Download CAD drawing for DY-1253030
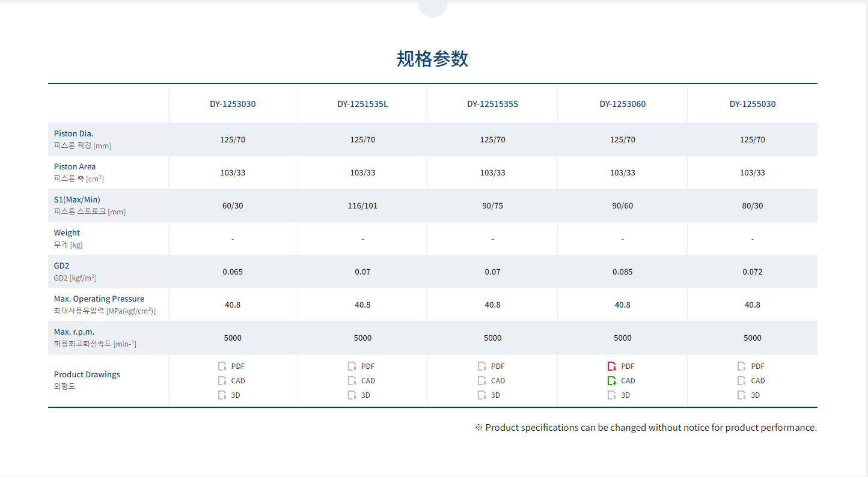This screenshot has height=477, width=868. (x=231, y=380)
